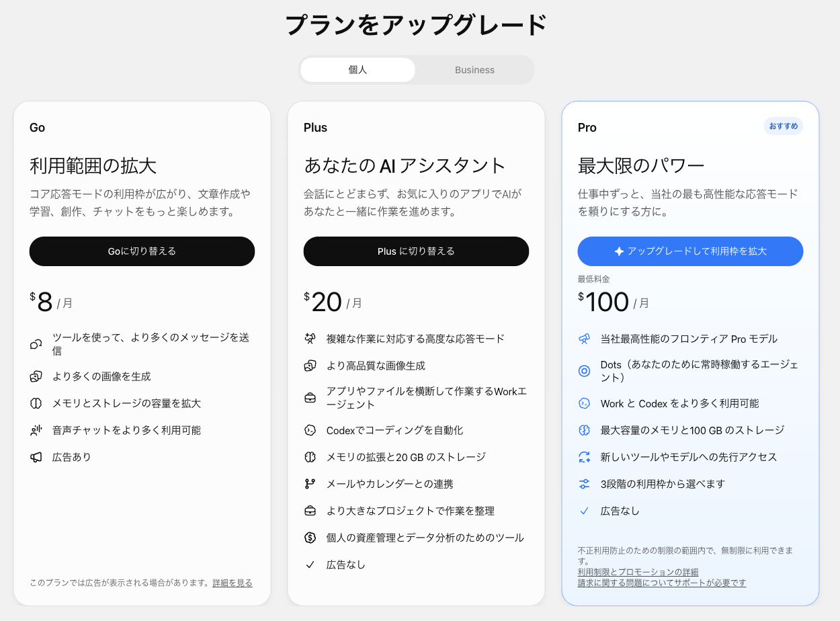
Task: Click the Plus plan name
Action: [315, 128]
